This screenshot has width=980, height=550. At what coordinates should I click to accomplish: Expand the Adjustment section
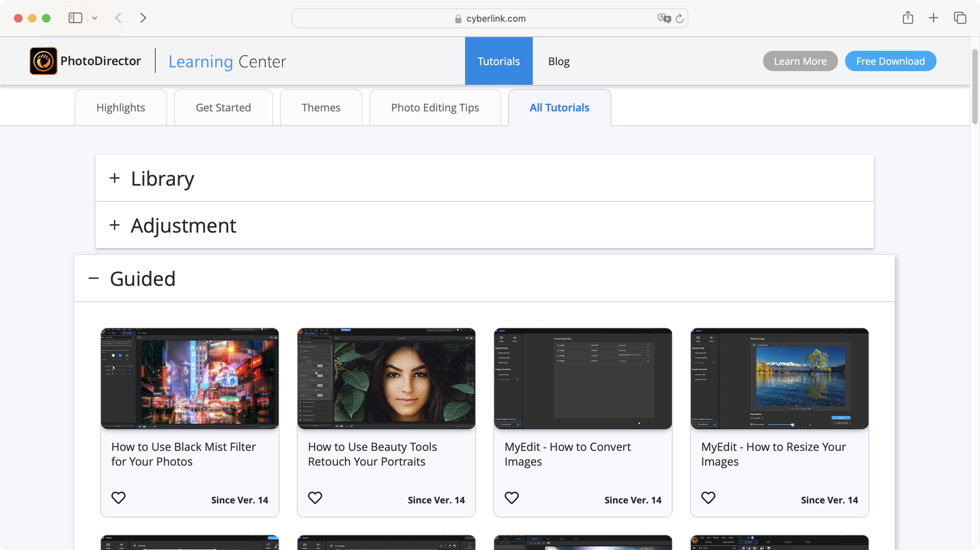(114, 225)
